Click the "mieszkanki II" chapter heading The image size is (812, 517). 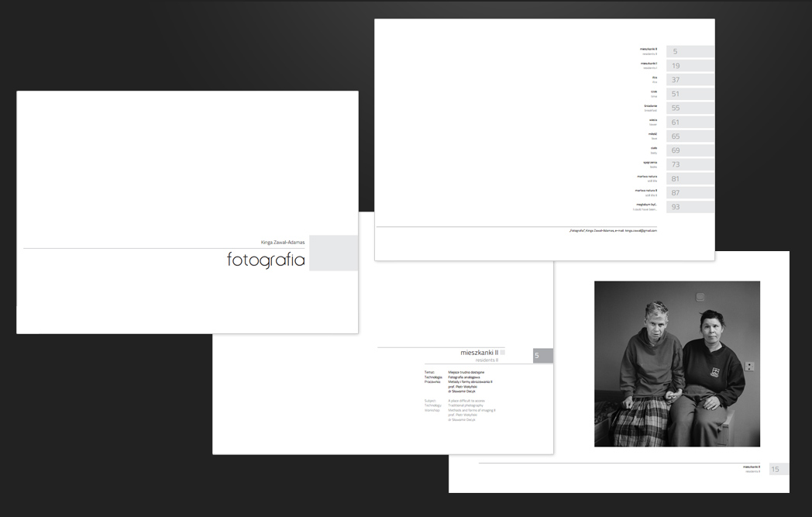tap(479, 352)
